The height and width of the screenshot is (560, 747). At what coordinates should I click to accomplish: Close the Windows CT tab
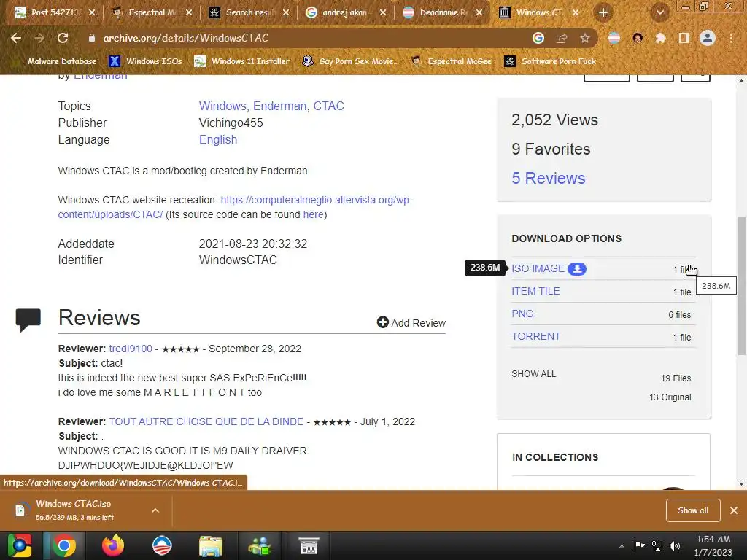[576, 12]
